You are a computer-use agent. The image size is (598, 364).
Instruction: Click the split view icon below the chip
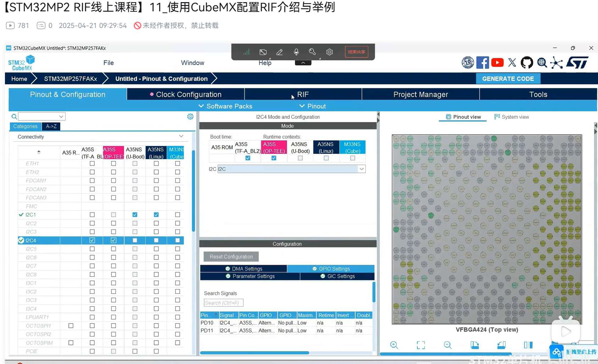click(x=528, y=345)
